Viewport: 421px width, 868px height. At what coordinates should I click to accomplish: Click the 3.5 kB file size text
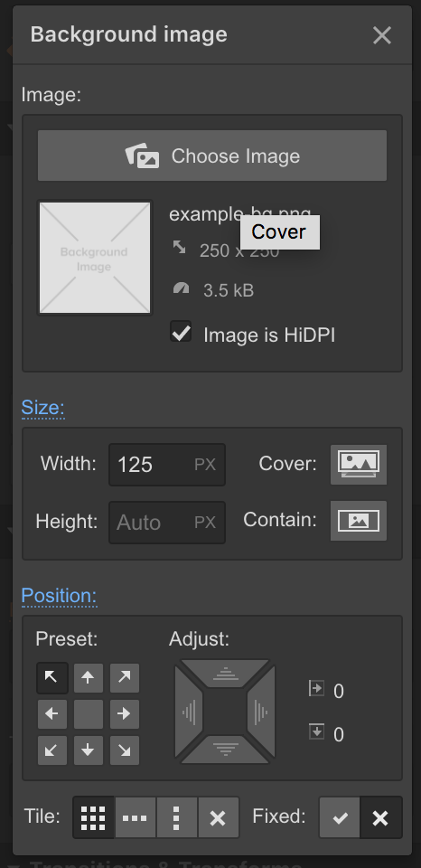[x=229, y=290]
